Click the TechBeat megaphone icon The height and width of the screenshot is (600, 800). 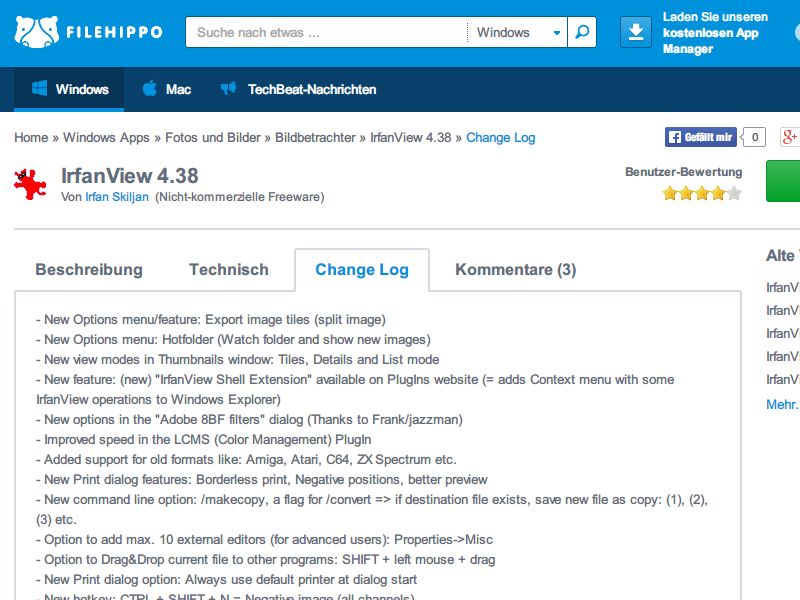click(228, 89)
